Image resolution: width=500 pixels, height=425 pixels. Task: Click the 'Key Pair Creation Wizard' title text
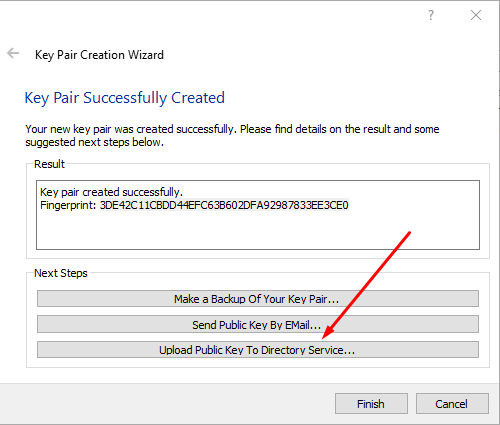click(99, 55)
